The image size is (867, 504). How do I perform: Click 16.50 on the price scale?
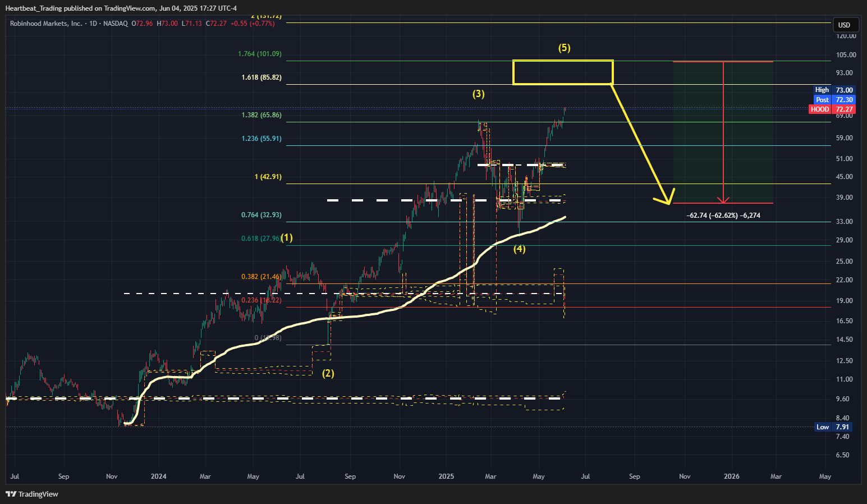tap(845, 321)
